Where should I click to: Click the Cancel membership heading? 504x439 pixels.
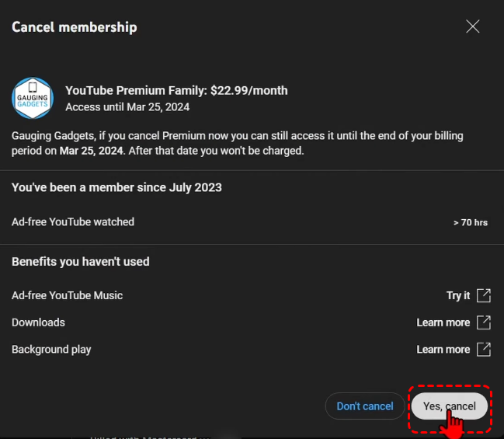click(x=75, y=27)
